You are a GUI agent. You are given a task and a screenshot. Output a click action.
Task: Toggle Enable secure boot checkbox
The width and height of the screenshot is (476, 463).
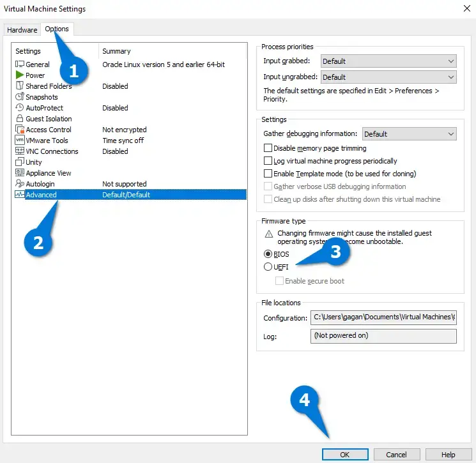[279, 280]
